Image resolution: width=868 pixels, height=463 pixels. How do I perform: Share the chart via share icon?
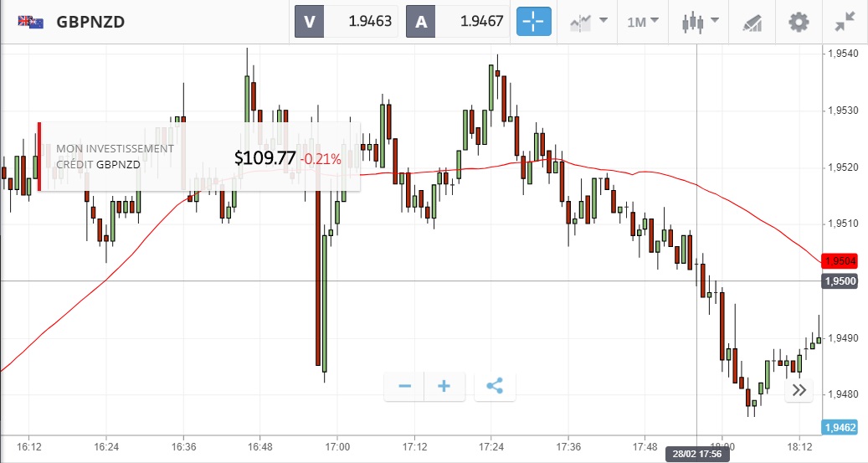point(495,386)
